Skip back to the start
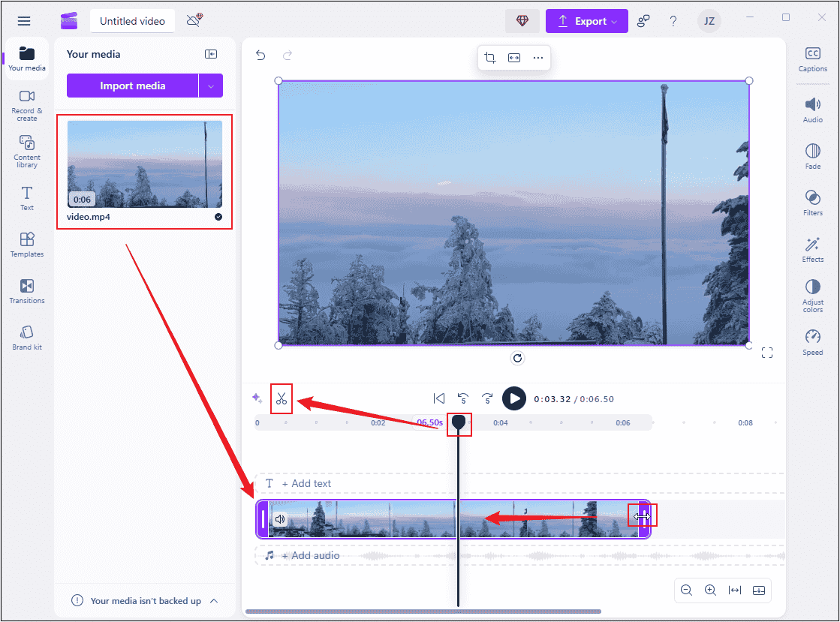 (438, 399)
